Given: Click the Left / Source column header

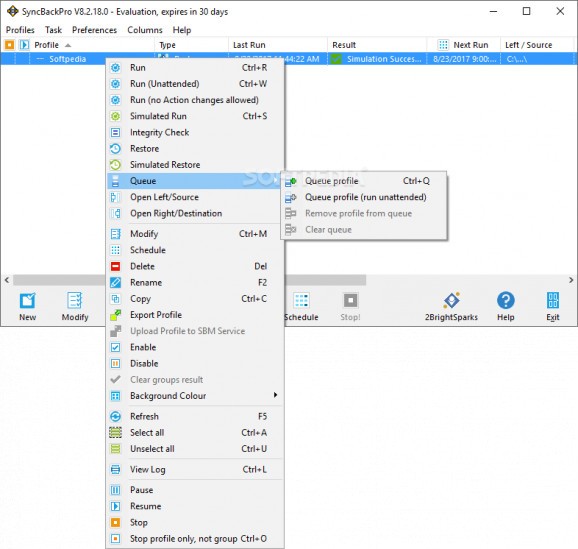Looking at the screenshot, I should coord(538,45).
